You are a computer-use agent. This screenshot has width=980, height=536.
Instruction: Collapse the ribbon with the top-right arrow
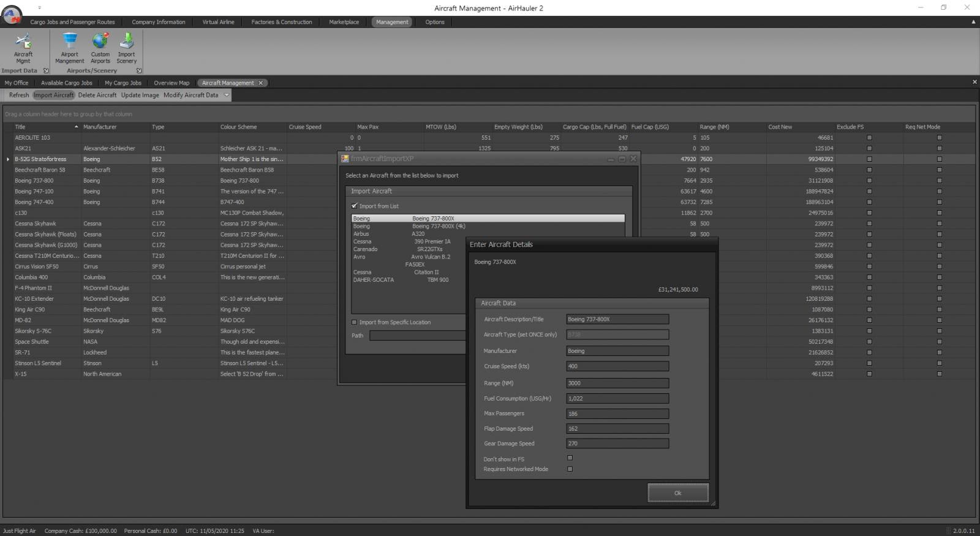973,22
